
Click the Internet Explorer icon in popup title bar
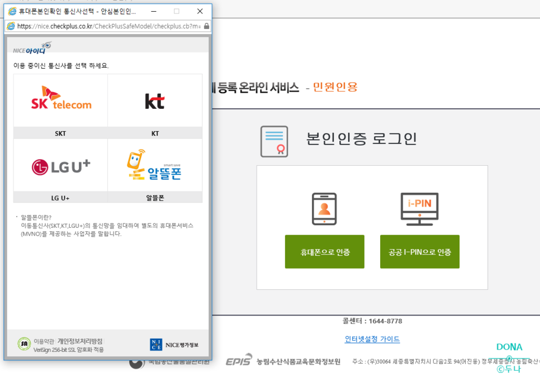point(12,11)
